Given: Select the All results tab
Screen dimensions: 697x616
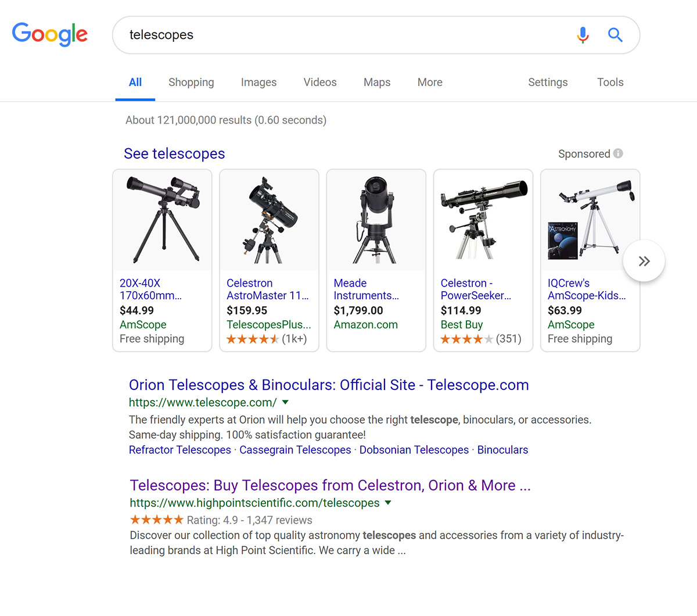Looking at the screenshot, I should [x=135, y=83].
